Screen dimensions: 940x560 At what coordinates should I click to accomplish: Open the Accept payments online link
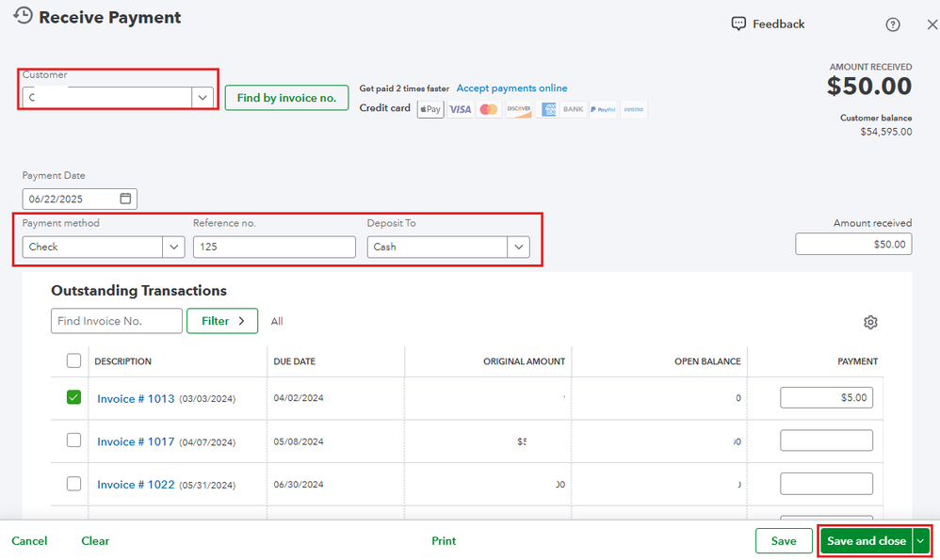[511, 88]
